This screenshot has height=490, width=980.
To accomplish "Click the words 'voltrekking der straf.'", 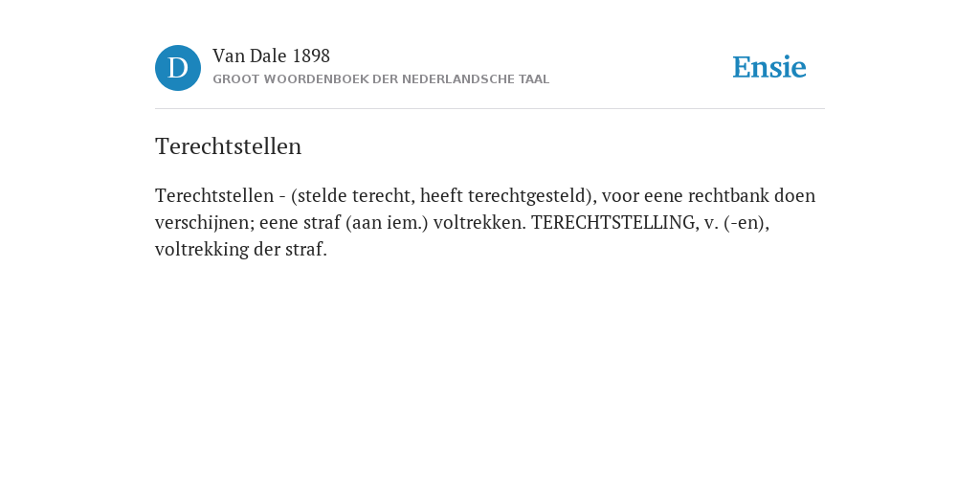I will coord(241,250).
